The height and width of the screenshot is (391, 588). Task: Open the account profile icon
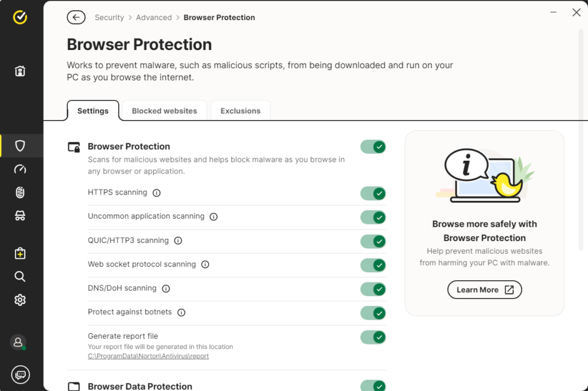(18, 342)
